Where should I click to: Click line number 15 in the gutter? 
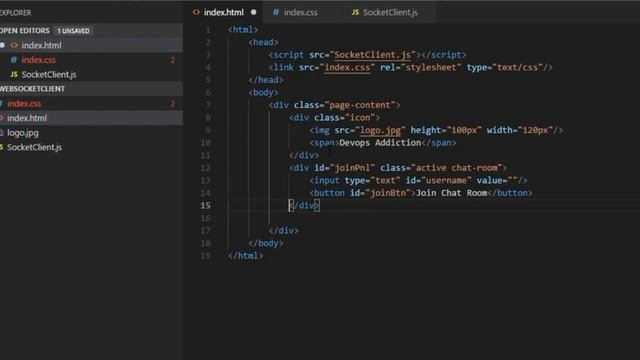206,205
